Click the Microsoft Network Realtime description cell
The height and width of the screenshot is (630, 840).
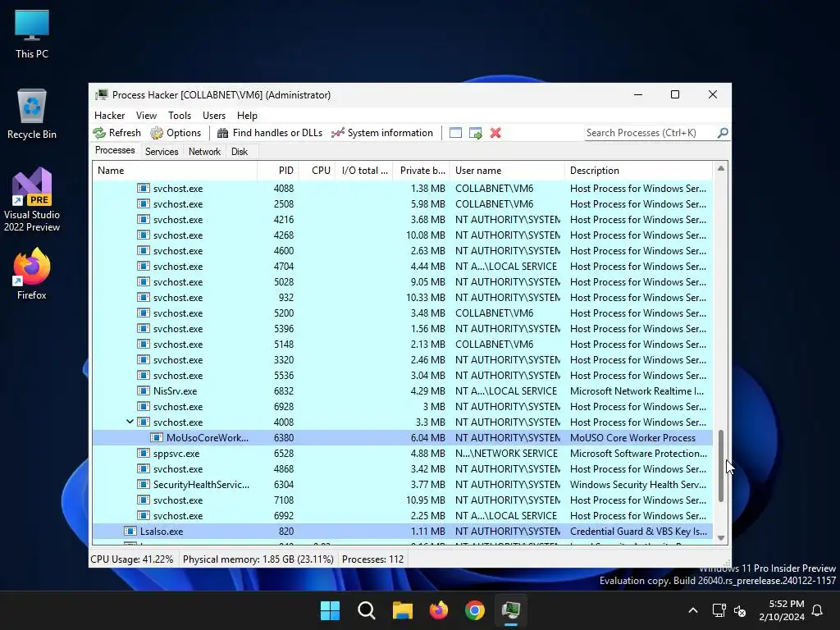tap(637, 391)
